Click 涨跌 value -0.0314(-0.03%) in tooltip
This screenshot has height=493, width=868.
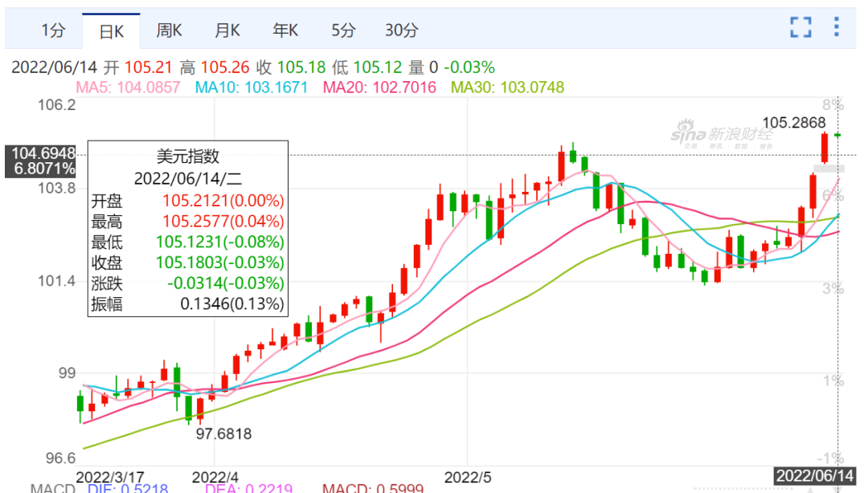pos(225,283)
